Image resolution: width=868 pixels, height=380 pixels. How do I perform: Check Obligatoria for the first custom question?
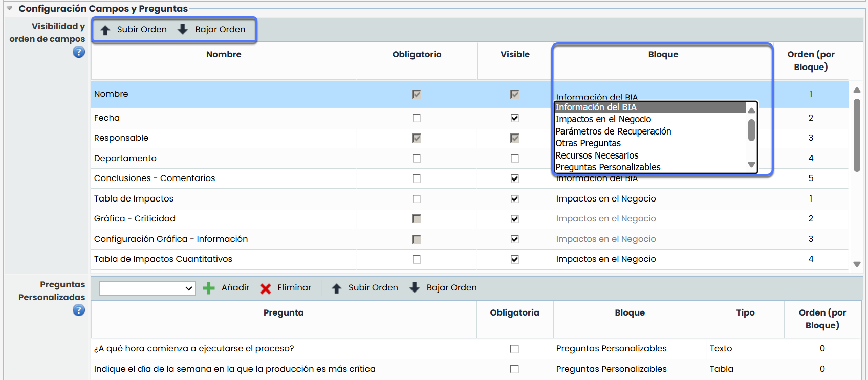(514, 349)
